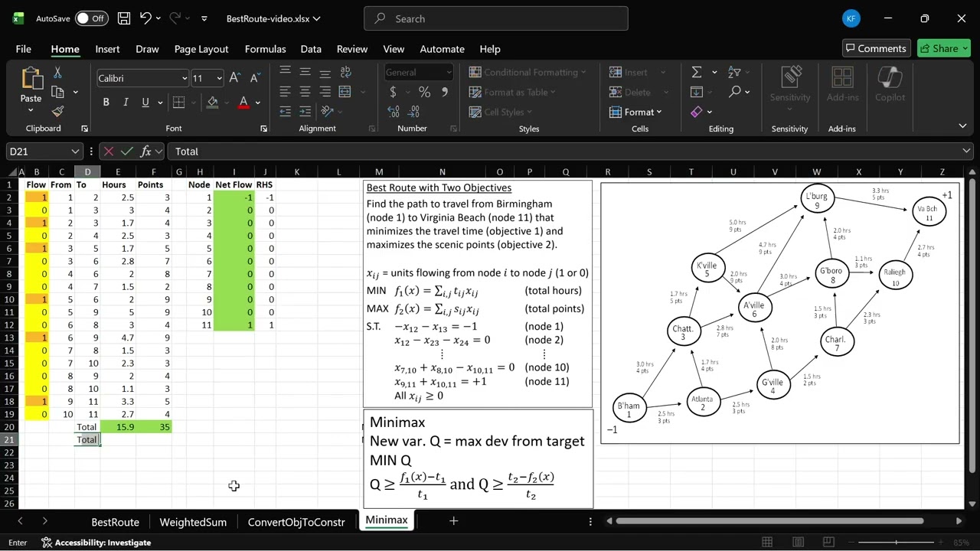Open the BestRoute sheet tab
Image resolution: width=980 pixels, height=551 pixels.
pyautogui.click(x=115, y=522)
